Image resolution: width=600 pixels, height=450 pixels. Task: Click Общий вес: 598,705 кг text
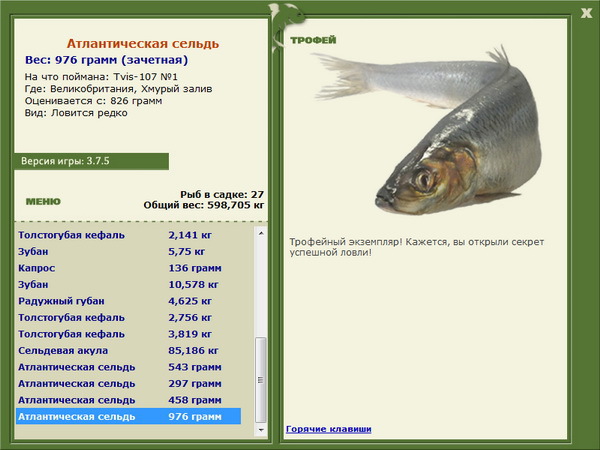(x=204, y=205)
